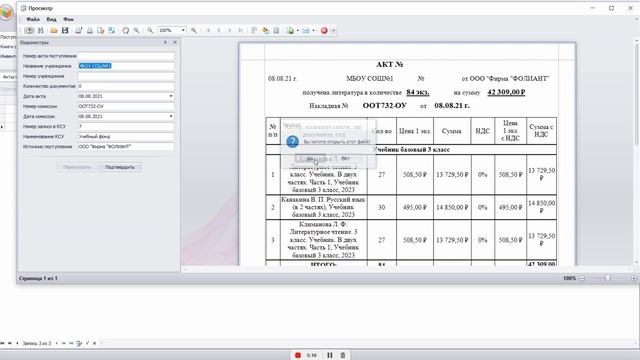Image resolution: width=640 pixels, height=360 pixels.
Task: Select the Hand tool icon
Action: pos(126,30)
